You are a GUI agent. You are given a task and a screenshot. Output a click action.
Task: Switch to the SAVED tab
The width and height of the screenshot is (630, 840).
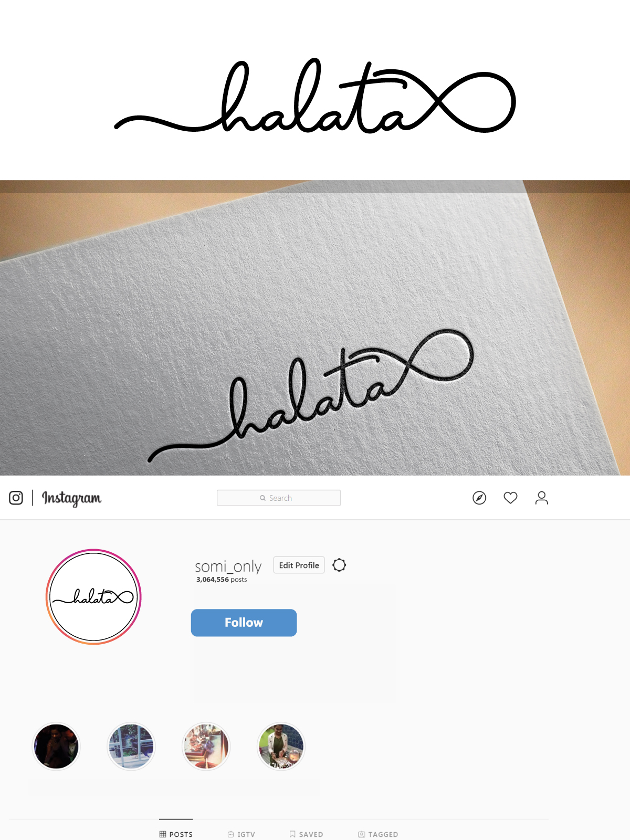306,834
